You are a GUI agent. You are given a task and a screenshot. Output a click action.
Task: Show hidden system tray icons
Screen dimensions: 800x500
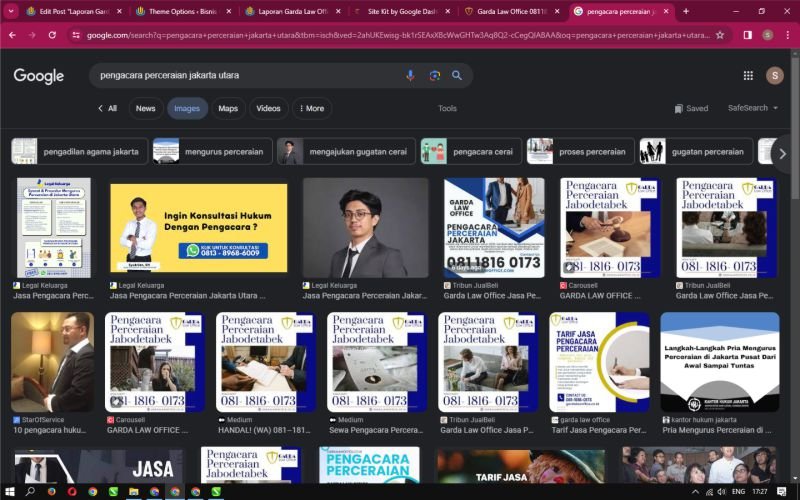click(695, 492)
